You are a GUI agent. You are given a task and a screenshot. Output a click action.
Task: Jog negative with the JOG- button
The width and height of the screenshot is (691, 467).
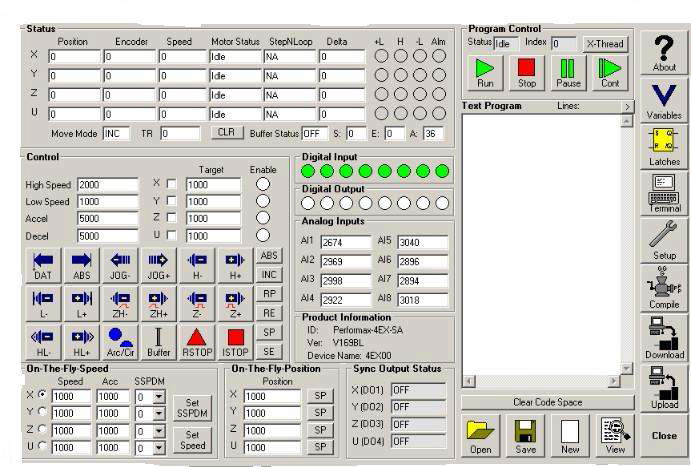120,265
